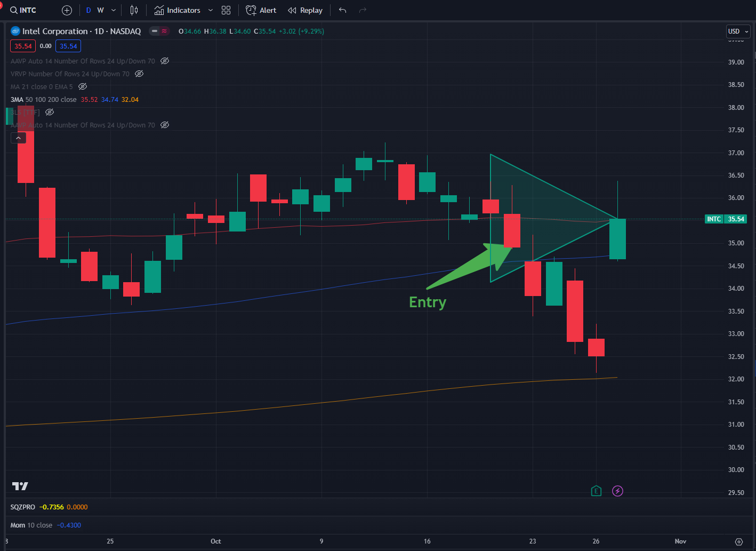Click the 29.50 price scale label
The image size is (756, 551).
[x=736, y=493]
